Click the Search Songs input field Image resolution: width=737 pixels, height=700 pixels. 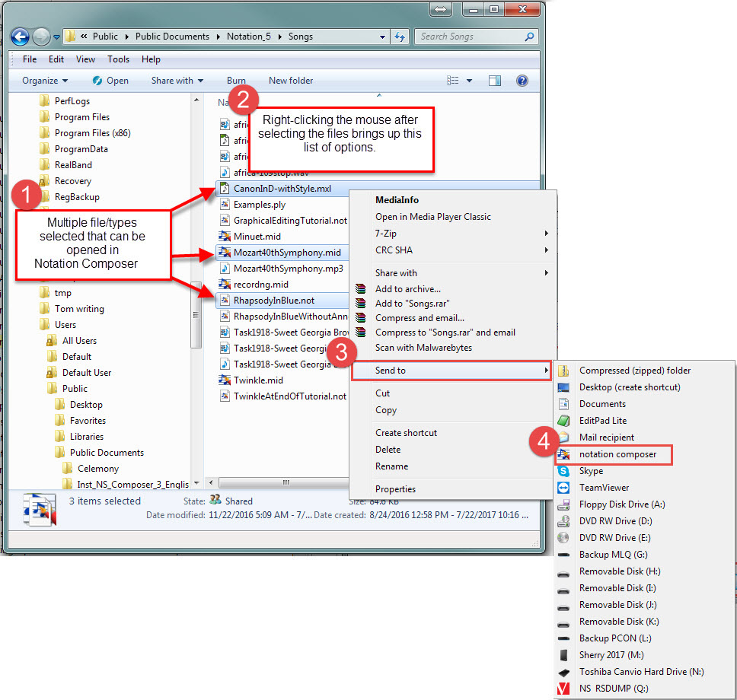pyautogui.click(x=472, y=37)
